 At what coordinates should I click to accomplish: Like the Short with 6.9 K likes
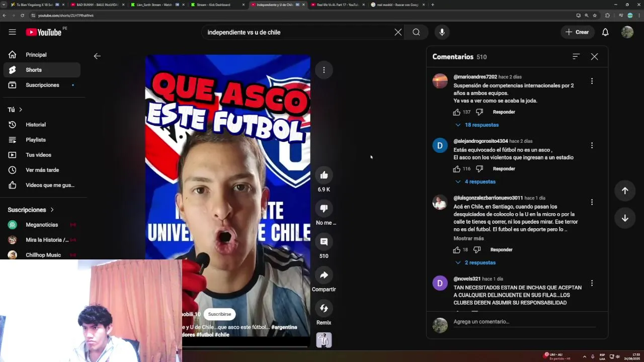click(x=324, y=175)
